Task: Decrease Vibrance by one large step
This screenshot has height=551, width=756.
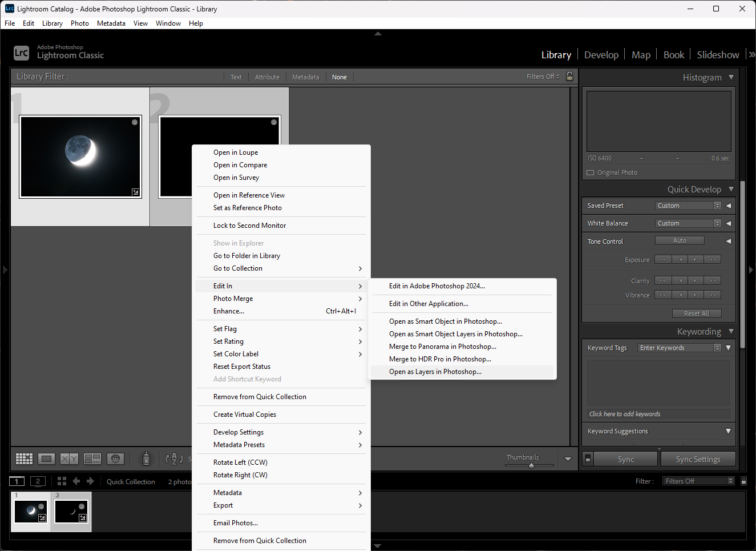Action: click(663, 295)
